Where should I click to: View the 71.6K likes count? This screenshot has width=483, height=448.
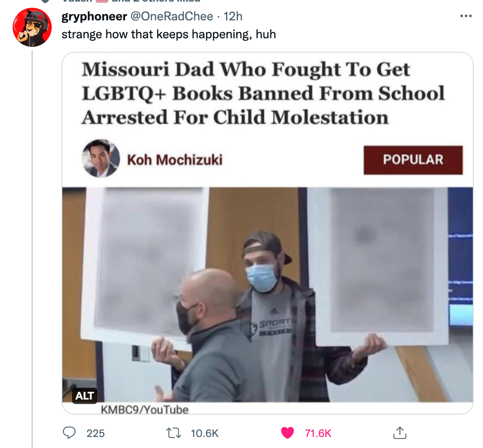(318, 433)
